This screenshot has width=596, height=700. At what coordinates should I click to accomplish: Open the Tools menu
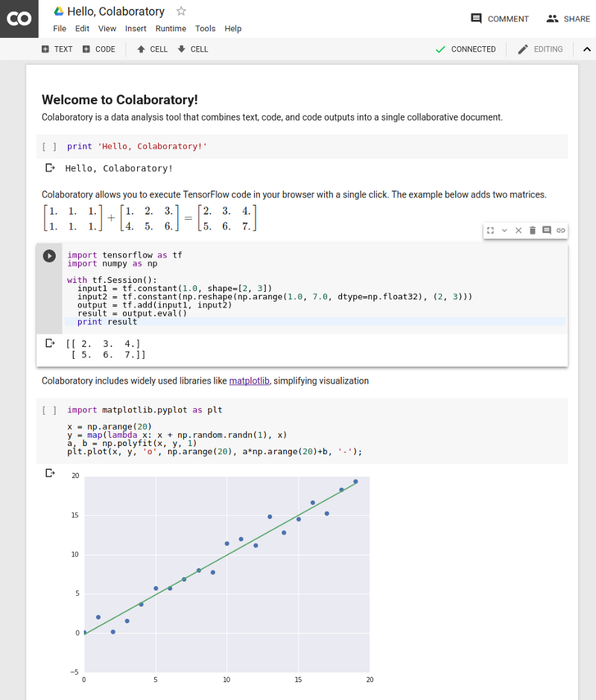tap(205, 28)
